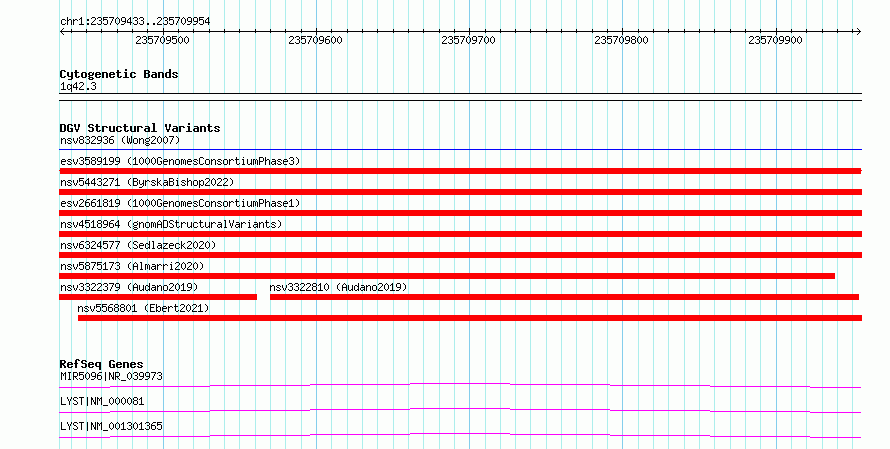Open variant esv2661819 (1000GenomesConsortiumPhase1) label

(180, 203)
